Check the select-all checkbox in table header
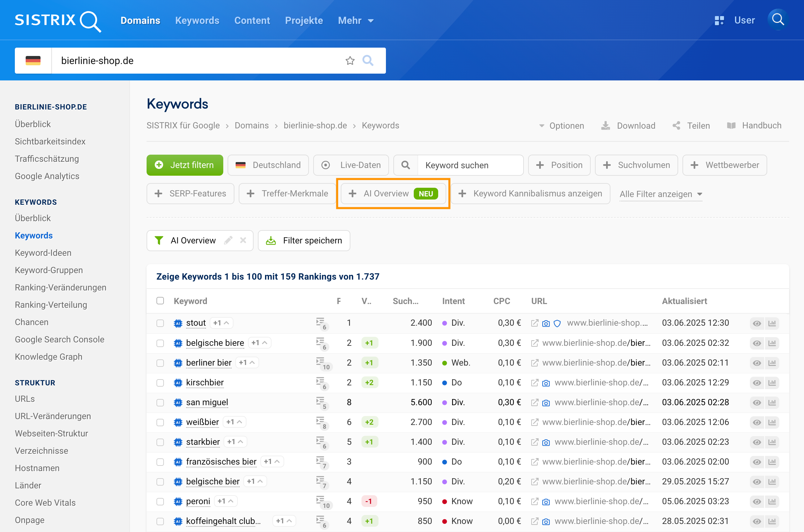The height and width of the screenshot is (532, 804). point(160,301)
